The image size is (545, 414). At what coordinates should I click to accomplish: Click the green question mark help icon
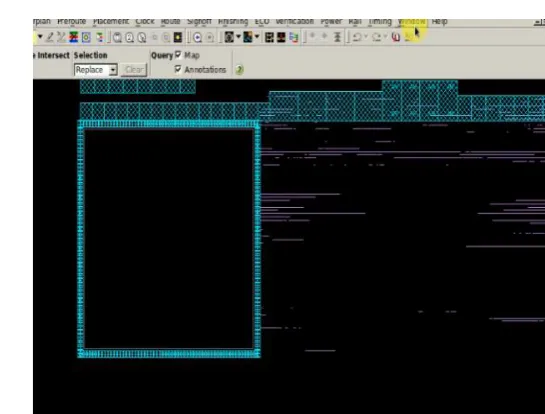(239, 70)
